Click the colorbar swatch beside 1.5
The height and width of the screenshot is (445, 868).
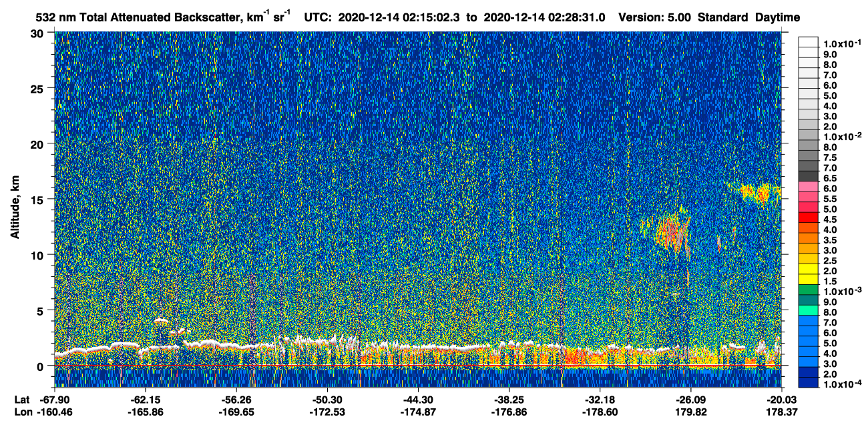809,279
